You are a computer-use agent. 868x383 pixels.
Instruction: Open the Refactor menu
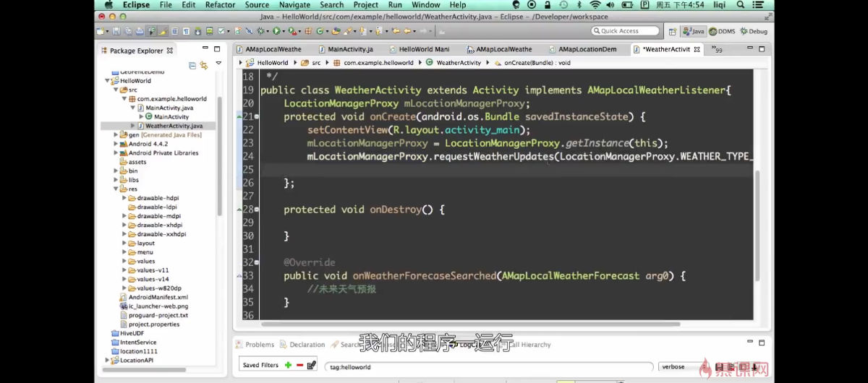click(x=221, y=5)
